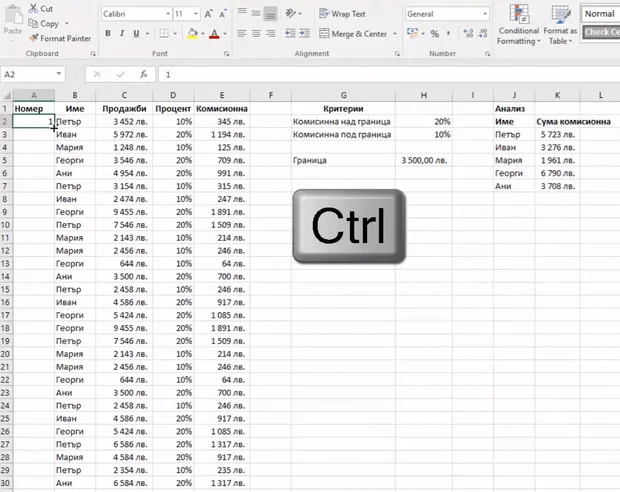This screenshot has height=492, width=620.
Task: Select row 14 header
Action: point(6,276)
